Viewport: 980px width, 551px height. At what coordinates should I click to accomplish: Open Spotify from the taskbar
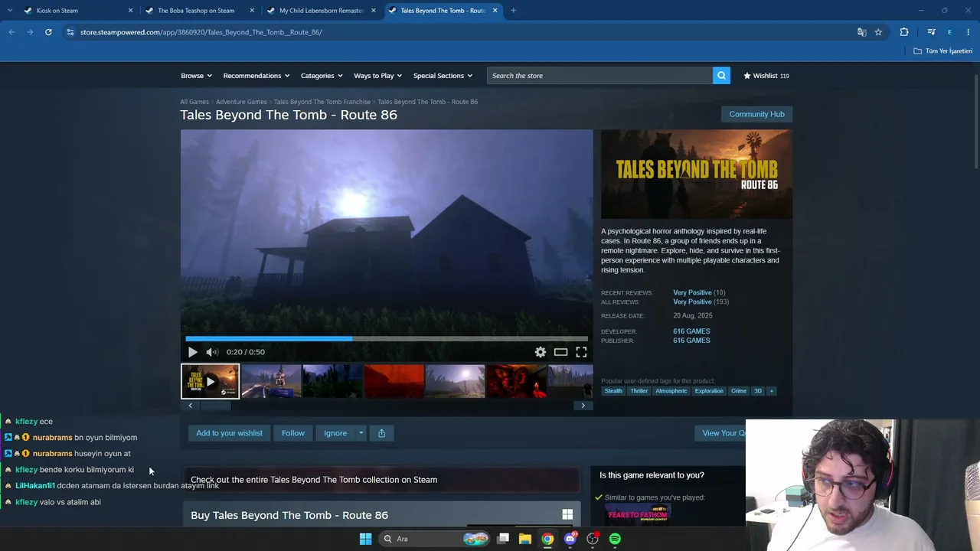coord(615,539)
